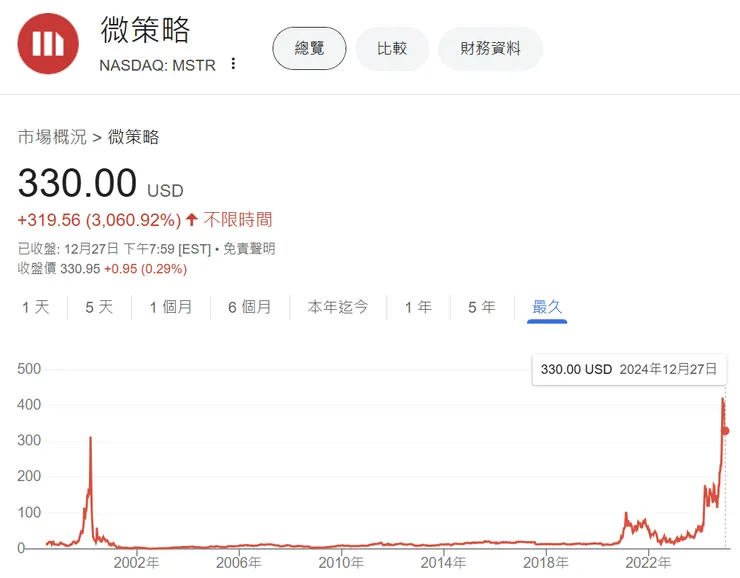Click the 400 y-axis value
The height and width of the screenshot is (578, 740).
click(x=29, y=405)
